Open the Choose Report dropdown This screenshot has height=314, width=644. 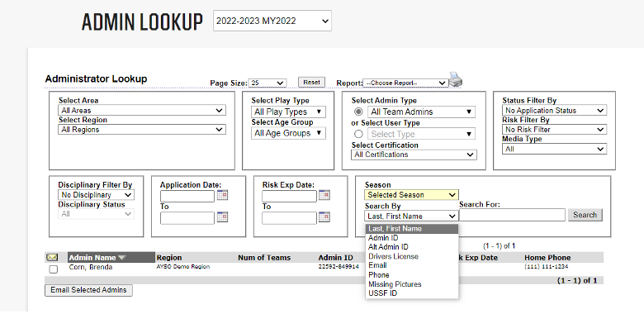point(405,83)
